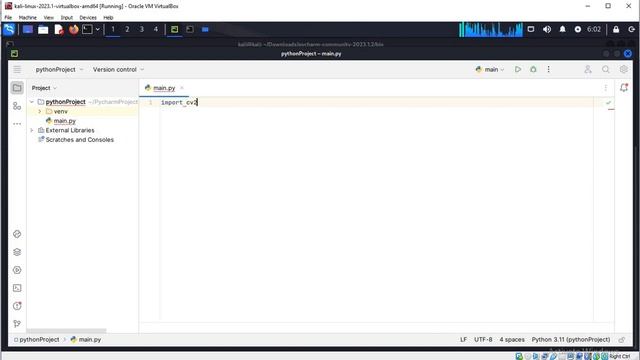Switch to workspace 3
640x360 pixels.
pyautogui.click(x=141, y=29)
